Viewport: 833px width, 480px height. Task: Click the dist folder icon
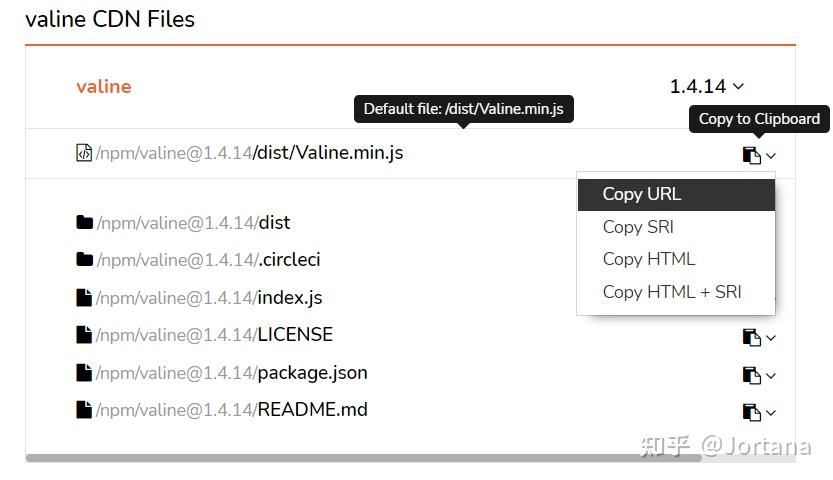point(84,222)
